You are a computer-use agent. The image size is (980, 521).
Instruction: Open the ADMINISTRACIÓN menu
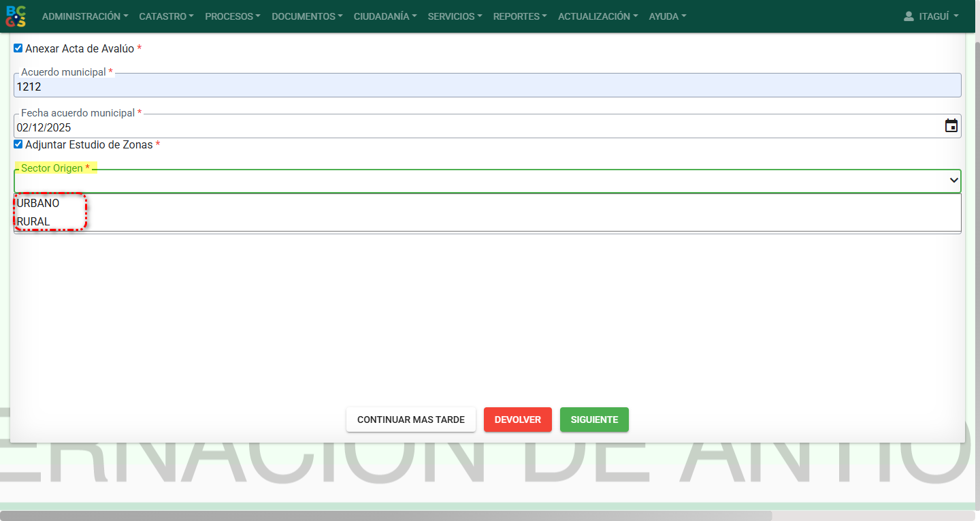click(84, 16)
